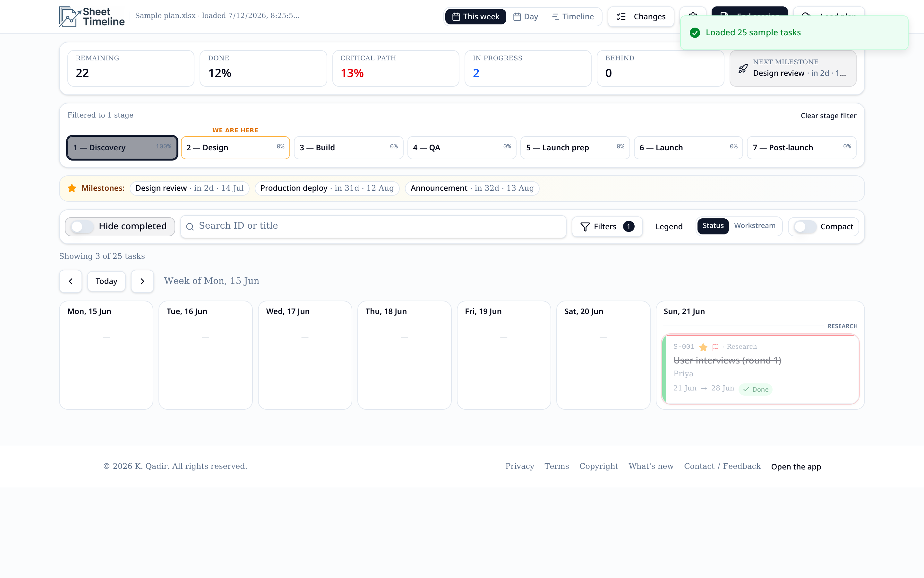Open the Remaining 22 stat card
This screenshot has width=924, height=578.
point(131,68)
